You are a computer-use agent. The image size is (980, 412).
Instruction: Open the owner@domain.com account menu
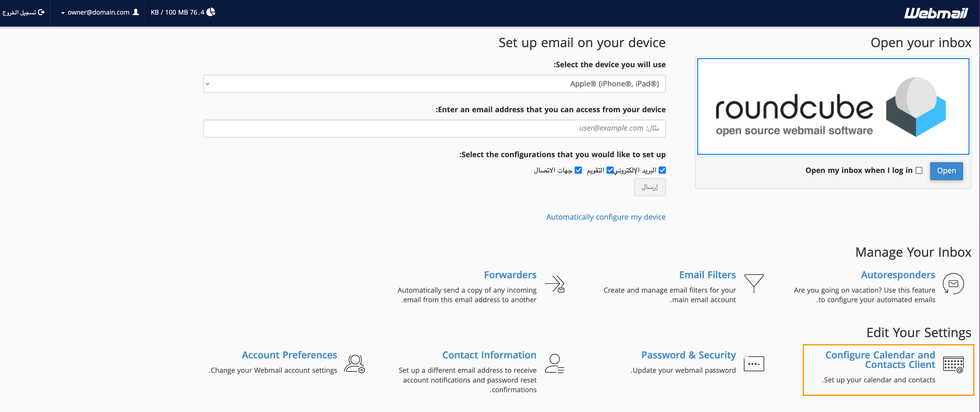pos(100,12)
